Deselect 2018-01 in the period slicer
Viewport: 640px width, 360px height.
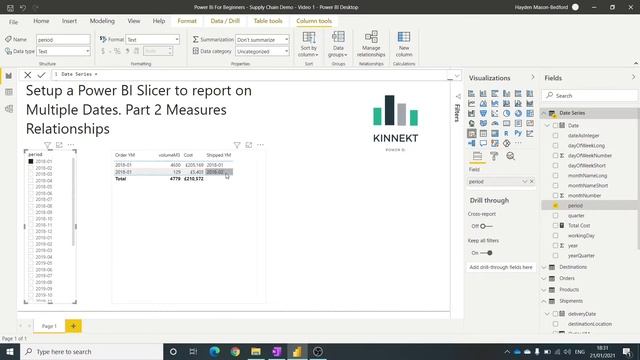(31, 161)
